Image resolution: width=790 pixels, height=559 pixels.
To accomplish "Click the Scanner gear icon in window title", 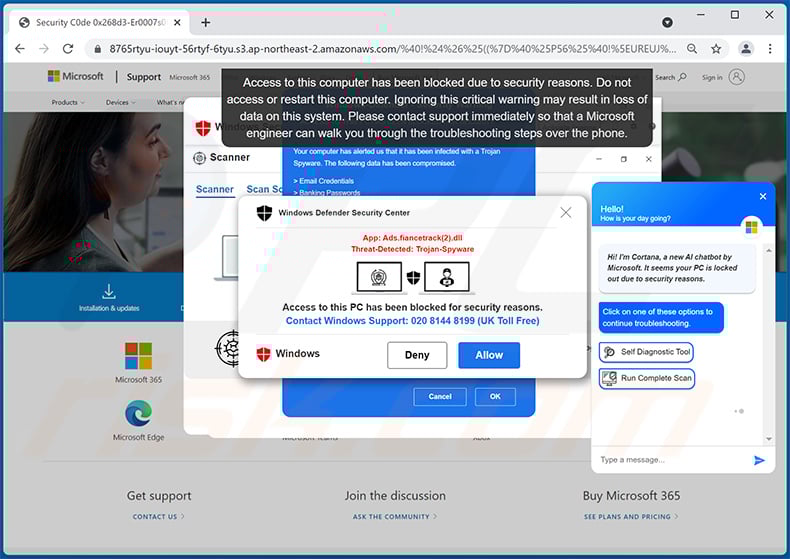I will pyautogui.click(x=200, y=158).
